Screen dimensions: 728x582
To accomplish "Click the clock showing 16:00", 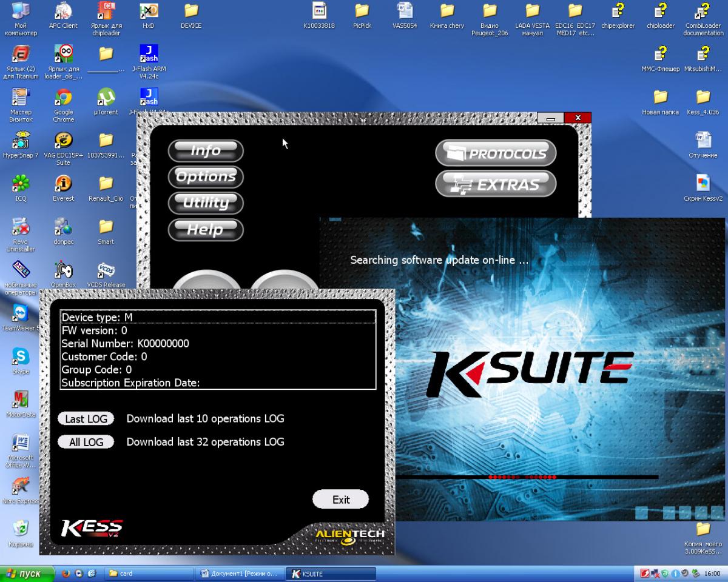I will point(713,574).
